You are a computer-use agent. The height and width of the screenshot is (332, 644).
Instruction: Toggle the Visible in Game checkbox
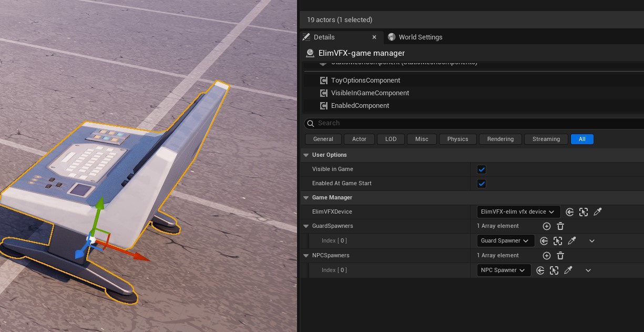tap(481, 169)
